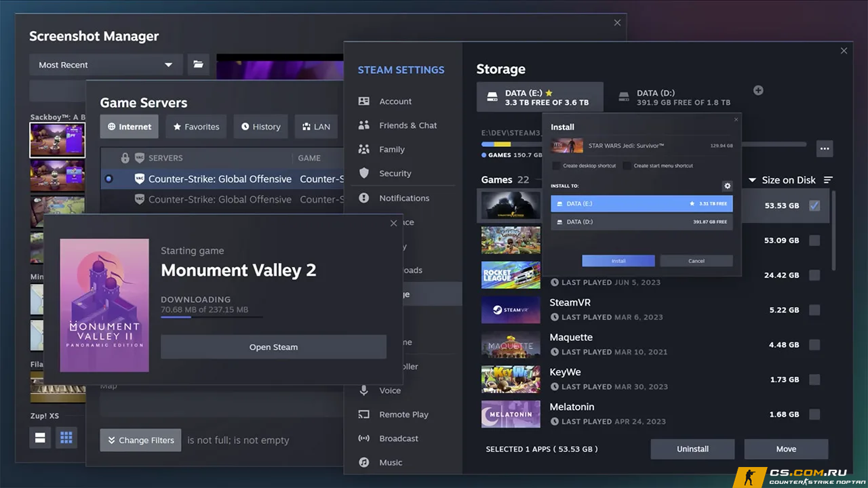Check the 53.09 GB game checkbox
The image size is (868, 488).
click(814, 241)
